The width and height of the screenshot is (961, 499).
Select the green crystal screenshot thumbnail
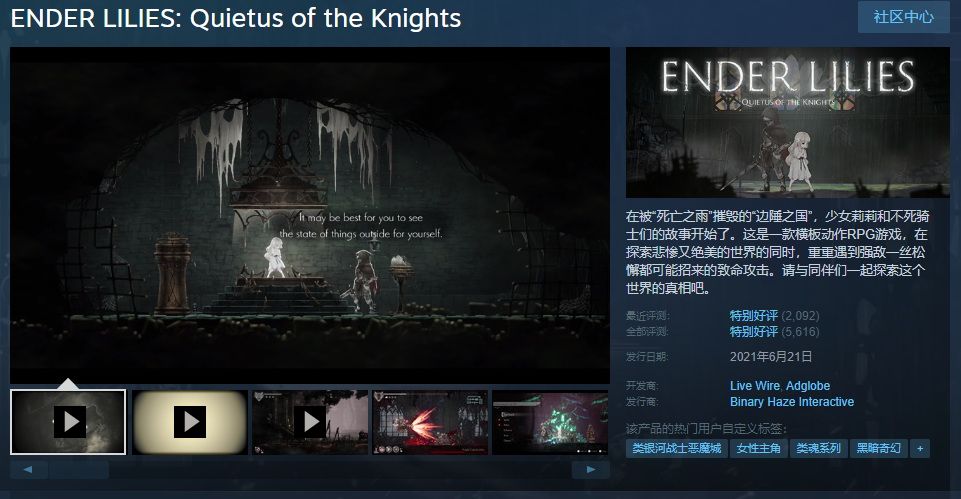(550, 422)
